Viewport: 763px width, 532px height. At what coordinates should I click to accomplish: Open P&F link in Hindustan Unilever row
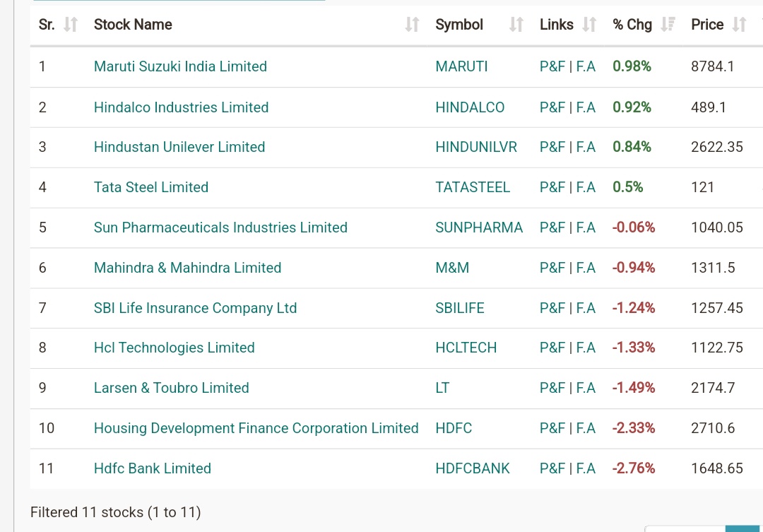[x=552, y=147]
